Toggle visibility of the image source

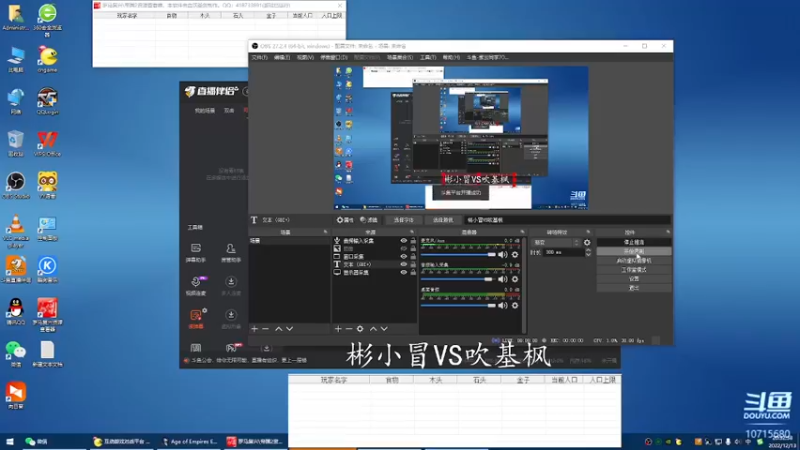404,248
